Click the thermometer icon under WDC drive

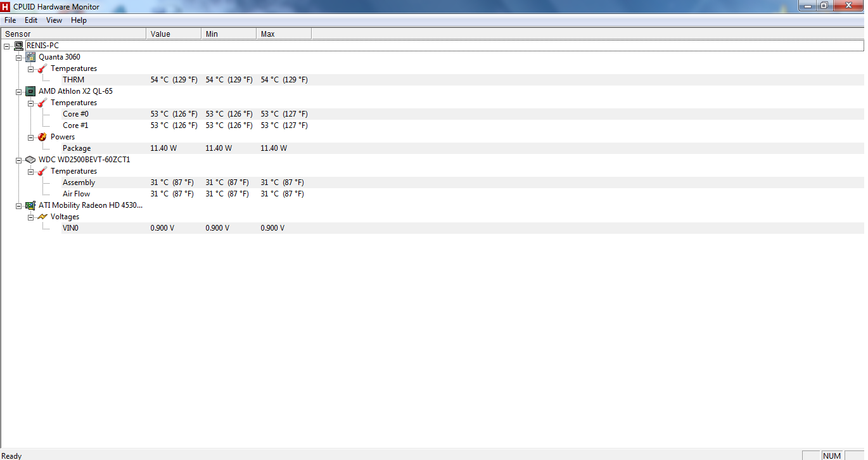[x=42, y=171]
